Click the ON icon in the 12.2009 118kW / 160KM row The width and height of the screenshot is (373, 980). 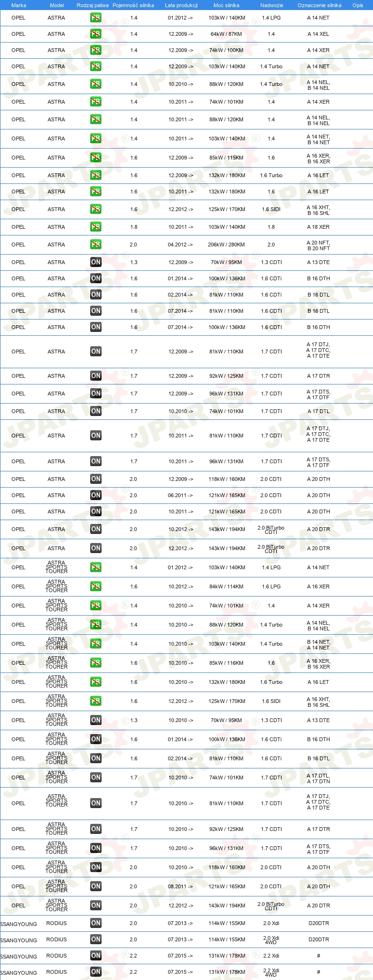[96, 479]
